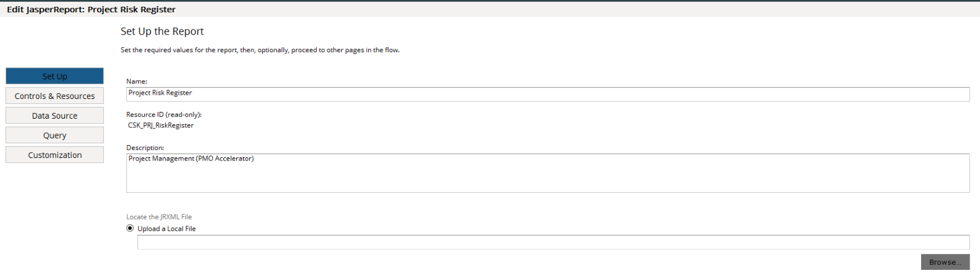Click the Name: field label
980x276 pixels.
(137, 81)
